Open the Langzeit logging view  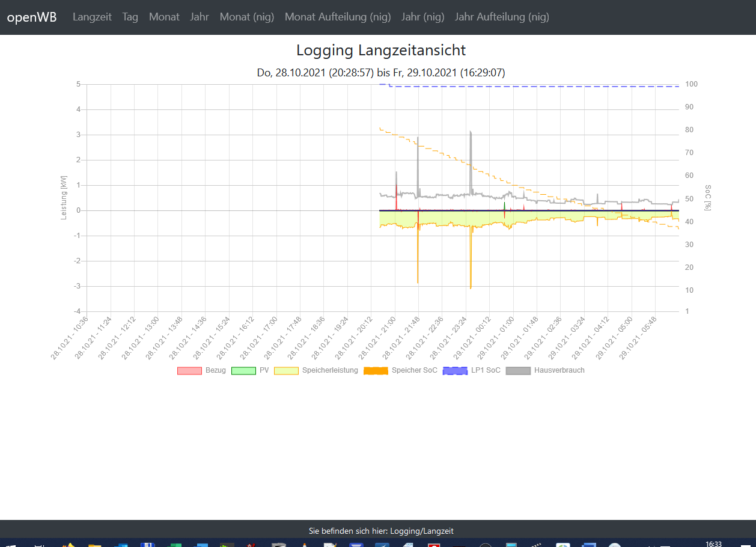(x=92, y=17)
